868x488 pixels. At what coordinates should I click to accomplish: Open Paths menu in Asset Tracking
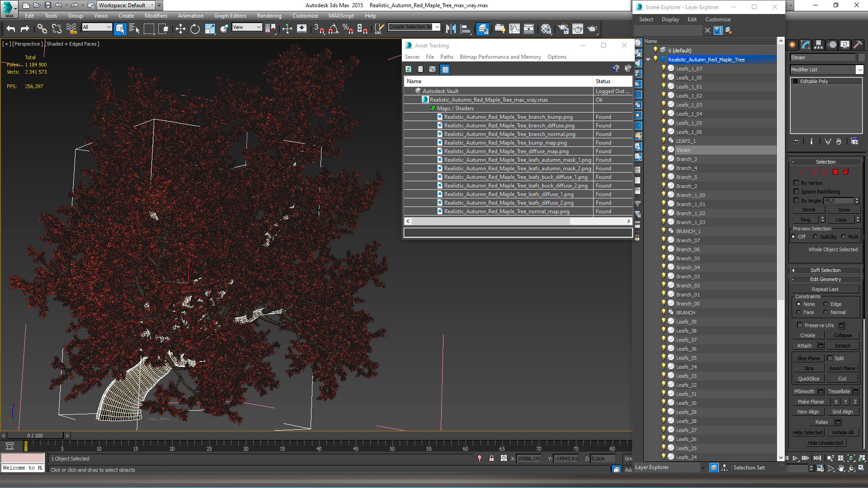447,57
